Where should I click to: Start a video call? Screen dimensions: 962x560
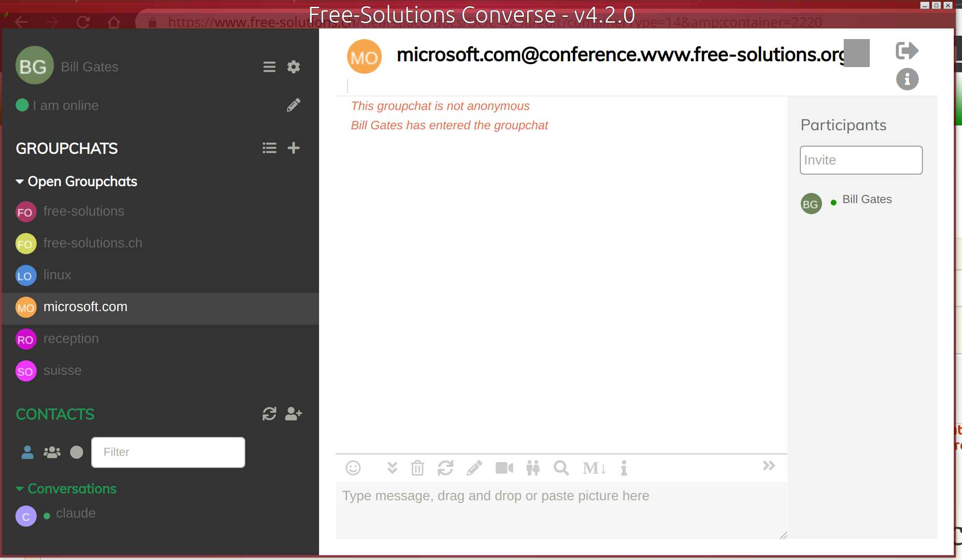(504, 468)
